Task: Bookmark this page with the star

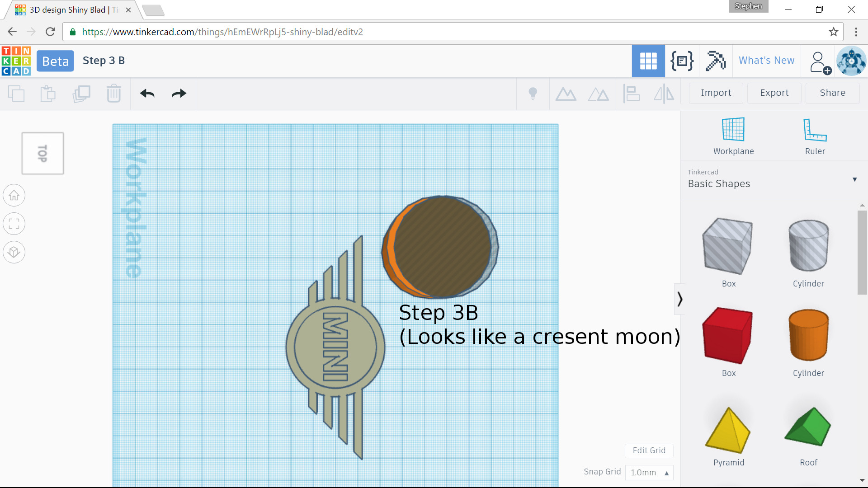Action: point(834,32)
